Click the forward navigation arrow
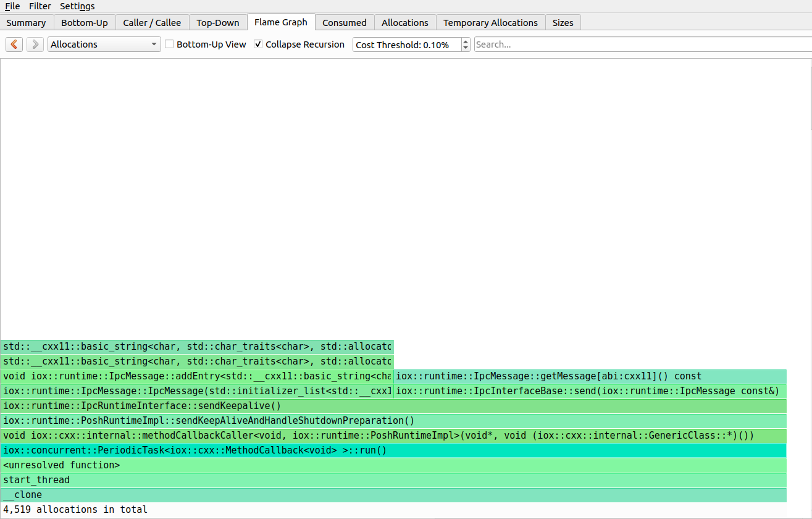Image resolution: width=812 pixels, height=519 pixels. [x=35, y=44]
